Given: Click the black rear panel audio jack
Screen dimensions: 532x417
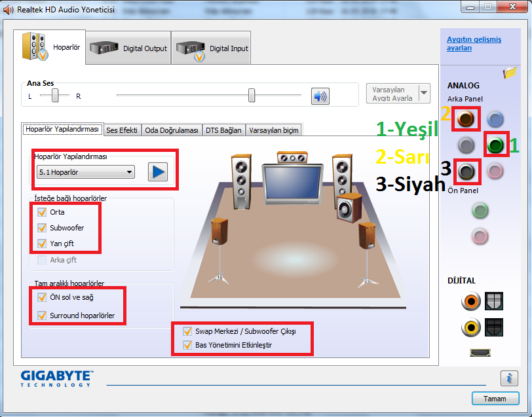Looking at the screenshot, I should [x=466, y=172].
